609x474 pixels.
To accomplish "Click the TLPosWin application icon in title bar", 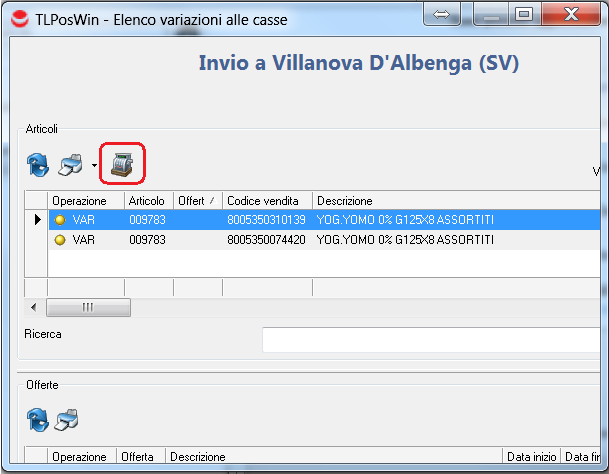I will click(19, 19).
